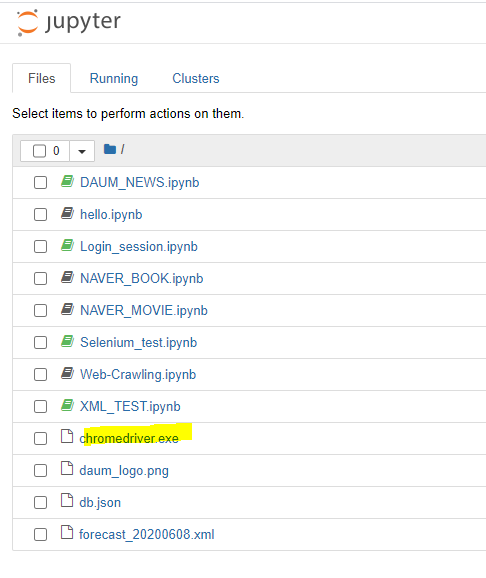
Task: Click the notebook icon beside hello.ipynb
Action: pos(67,213)
